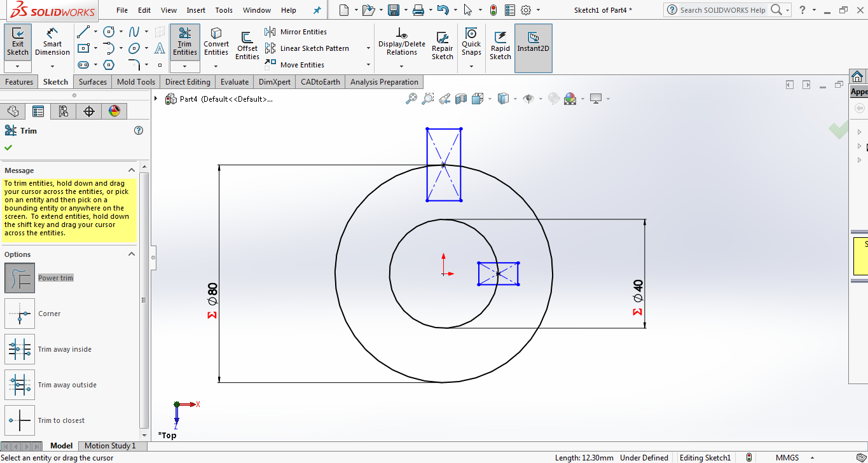Toggle Rapid Sketch mode
Image resolution: width=868 pixels, height=463 pixels.
(500, 45)
